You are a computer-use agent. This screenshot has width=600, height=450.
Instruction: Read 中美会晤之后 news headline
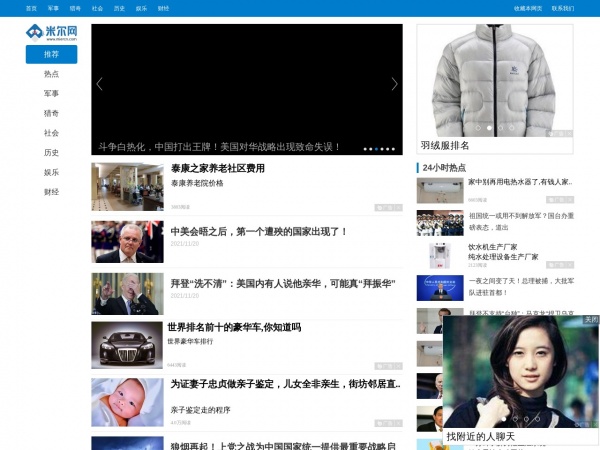pyautogui.click(x=259, y=231)
